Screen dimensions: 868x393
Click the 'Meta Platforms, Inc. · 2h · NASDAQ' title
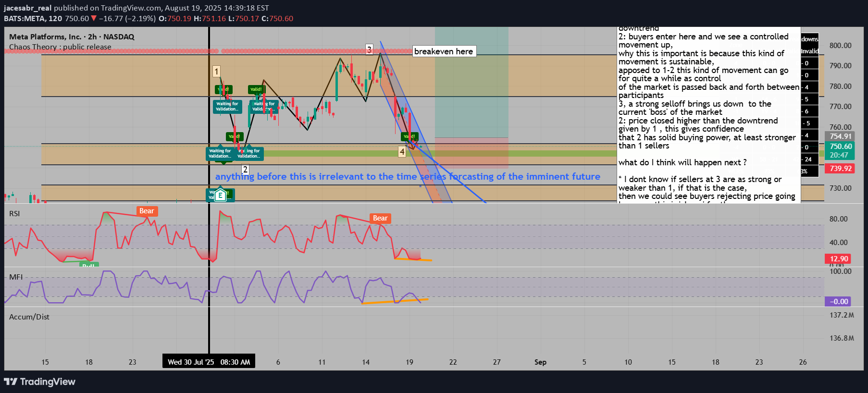click(x=72, y=37)
